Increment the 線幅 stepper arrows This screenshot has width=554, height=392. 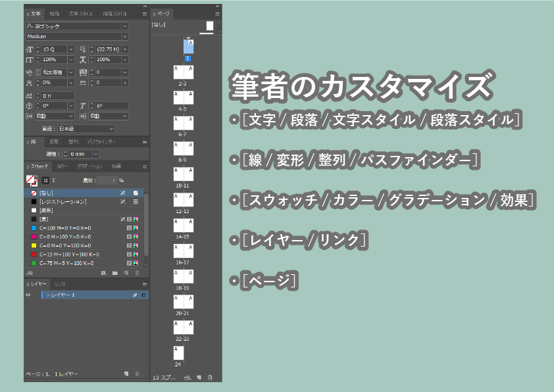click(65, 154)
